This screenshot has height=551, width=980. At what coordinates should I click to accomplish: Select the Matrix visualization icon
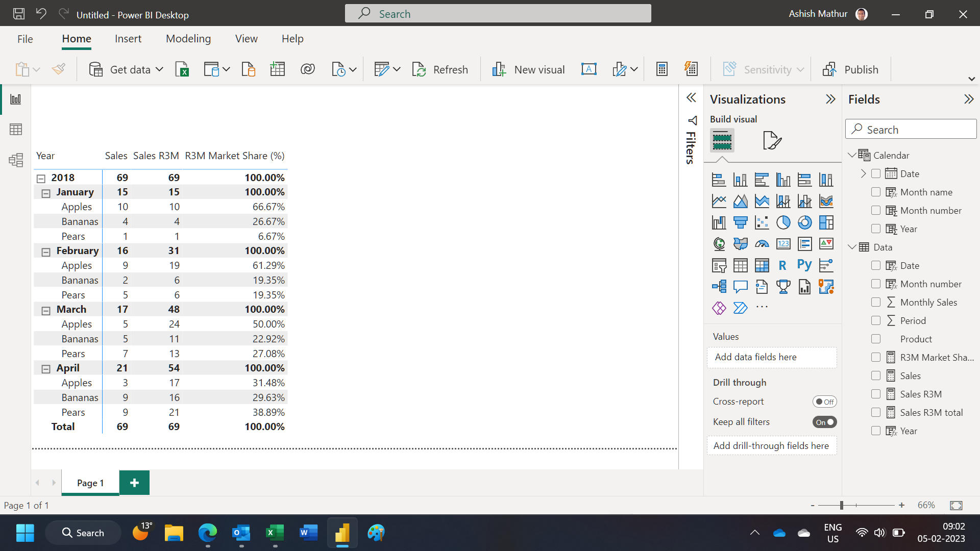click(762, 265)
